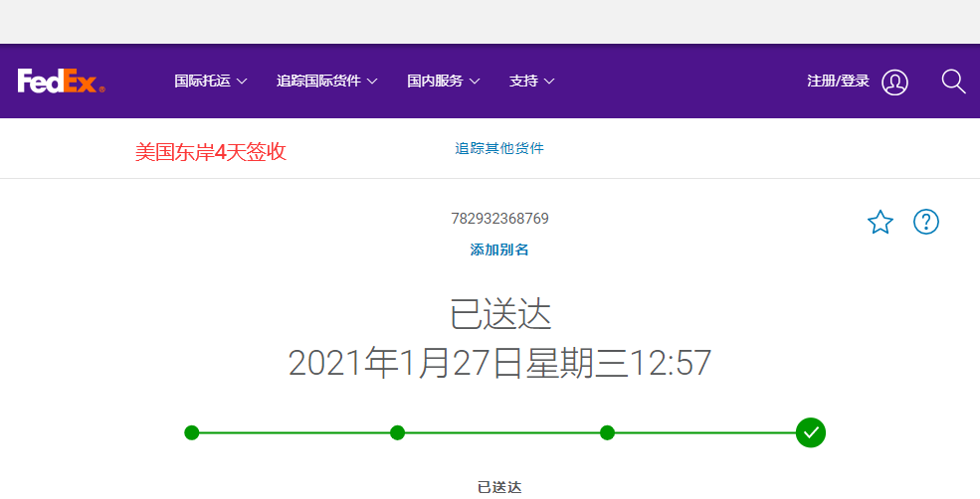This screenshot has height=499, width=980.
Task: Click the 注册/登录 link
Action: click(x=838, y=81)
